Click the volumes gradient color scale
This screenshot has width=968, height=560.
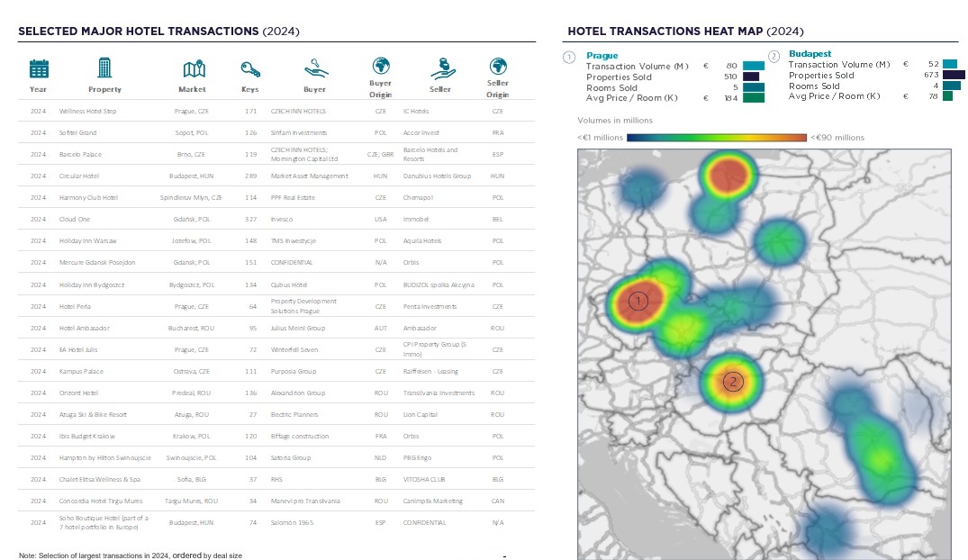click(717, 138)
